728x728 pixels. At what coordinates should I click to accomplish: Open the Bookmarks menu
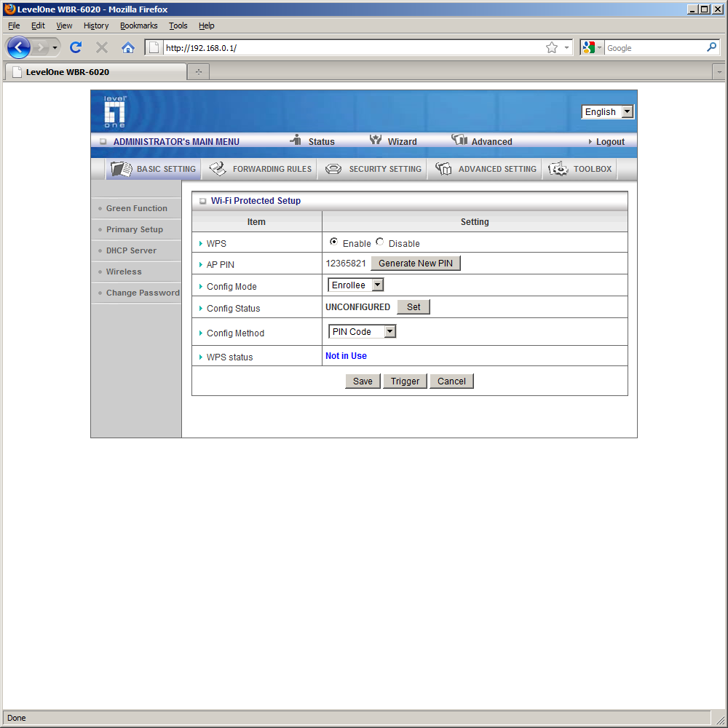[139, 25]
